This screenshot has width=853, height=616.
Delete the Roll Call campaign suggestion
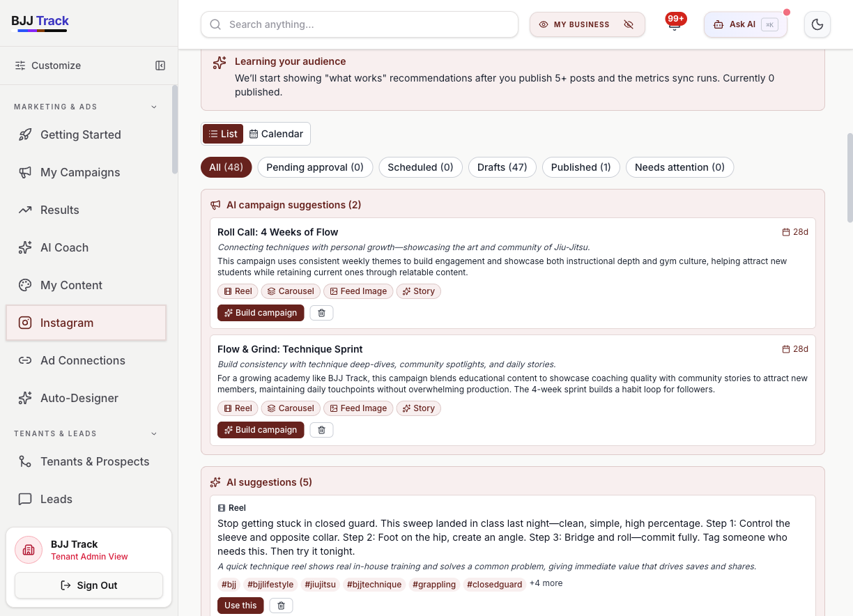pyautogui.click(x=321, y=313)
